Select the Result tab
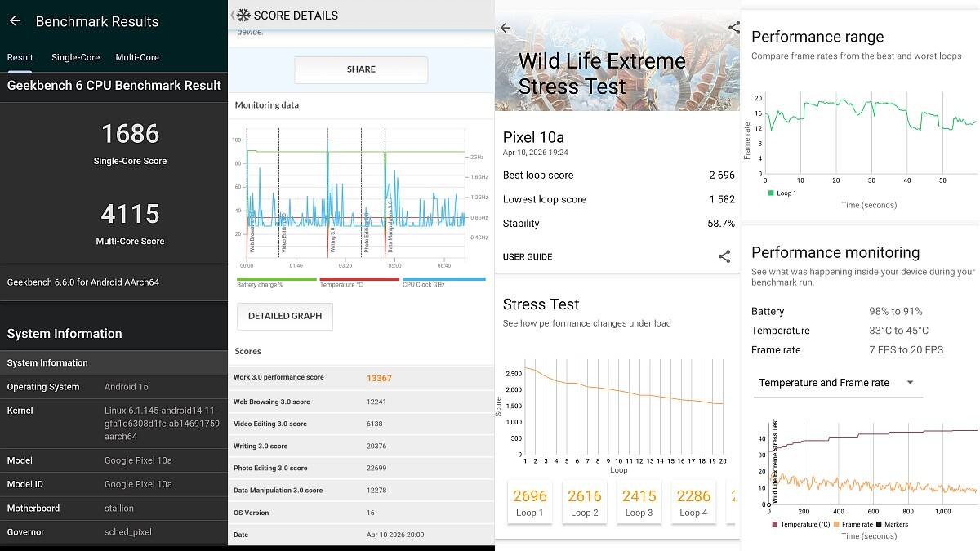 pos(20,57)
